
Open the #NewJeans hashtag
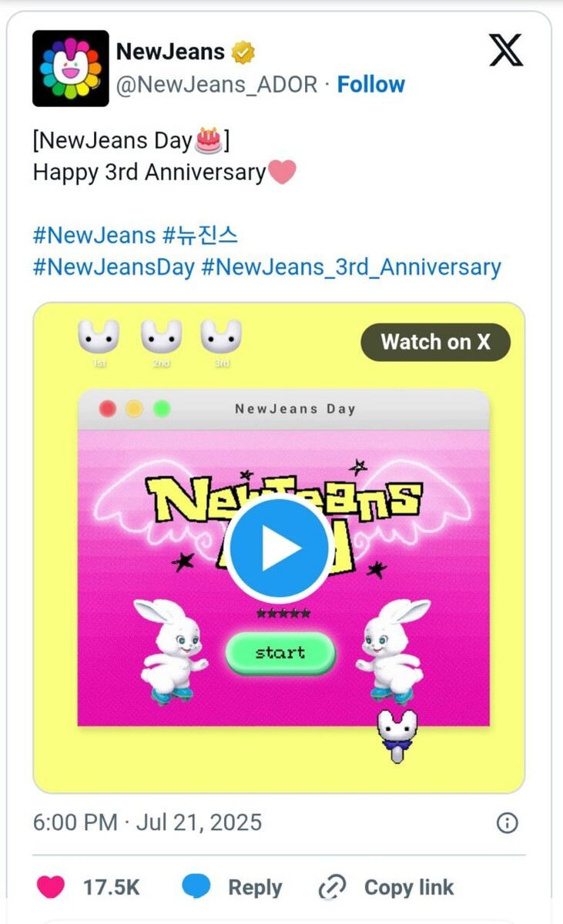(94, 236)
